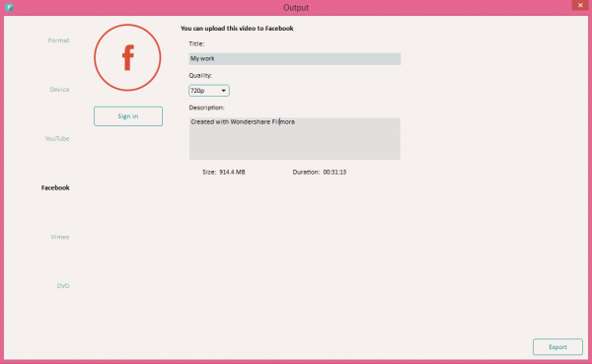Click the heading You can upload this video to Facebook
This screenshot has width=592, height=364.
(237, 29)
